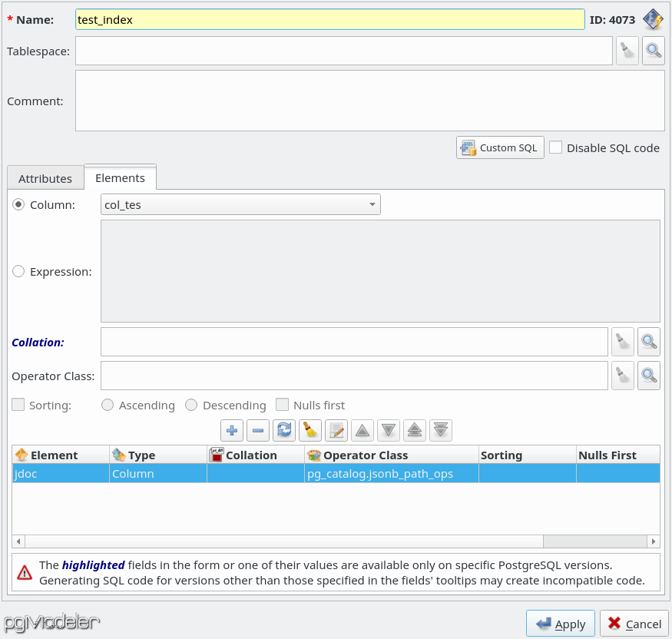Viewport: 672px width, 639px height.
Task: Edit the selected element with the pencil icon
Action: 336,430
